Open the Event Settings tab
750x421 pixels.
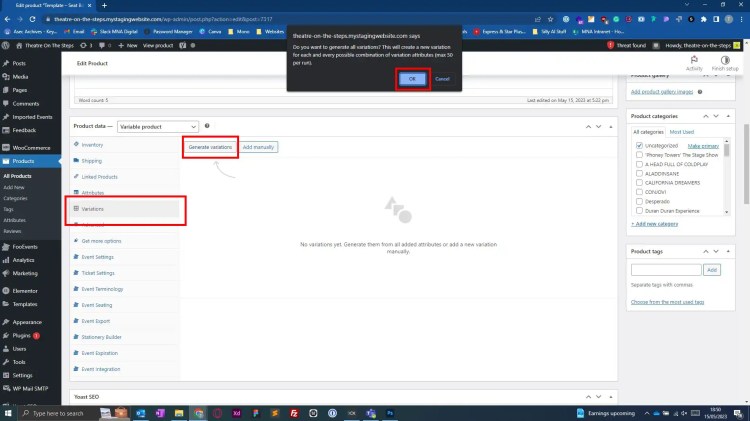[97, 257]
